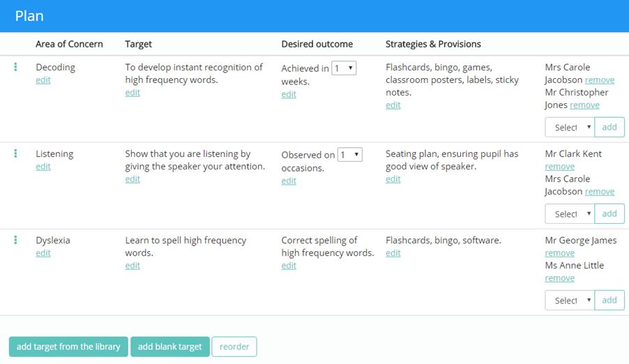629x364 pixels.
Task: Remove Ms Anne Little from Dyslexia
Action: coord(559,278)
